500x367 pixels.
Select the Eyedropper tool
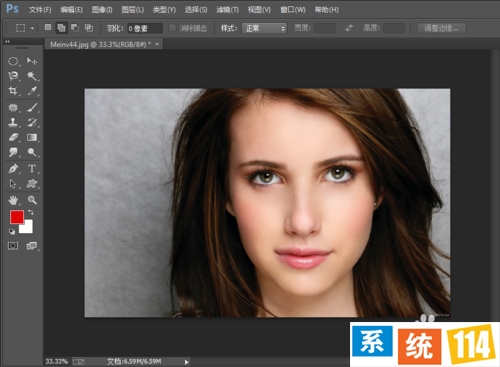[x=32, y=91]
